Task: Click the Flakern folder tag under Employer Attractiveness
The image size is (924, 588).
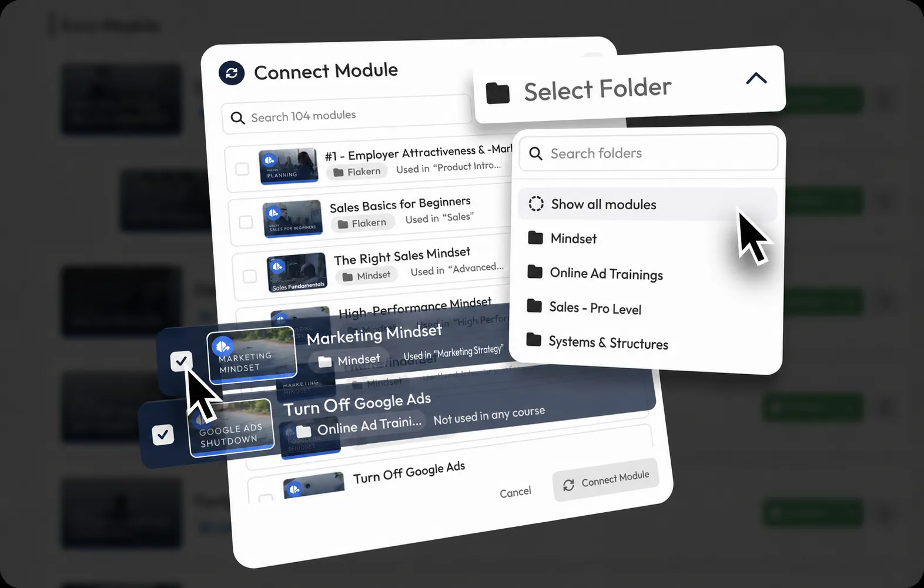Action: pyautogui.click(x=357, y=172)
